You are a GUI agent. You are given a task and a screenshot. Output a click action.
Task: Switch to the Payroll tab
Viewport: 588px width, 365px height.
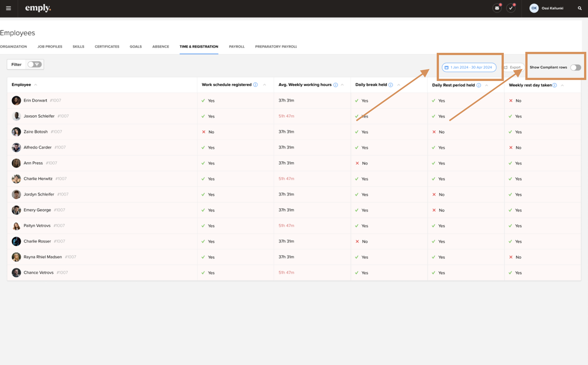pos(236,46)
